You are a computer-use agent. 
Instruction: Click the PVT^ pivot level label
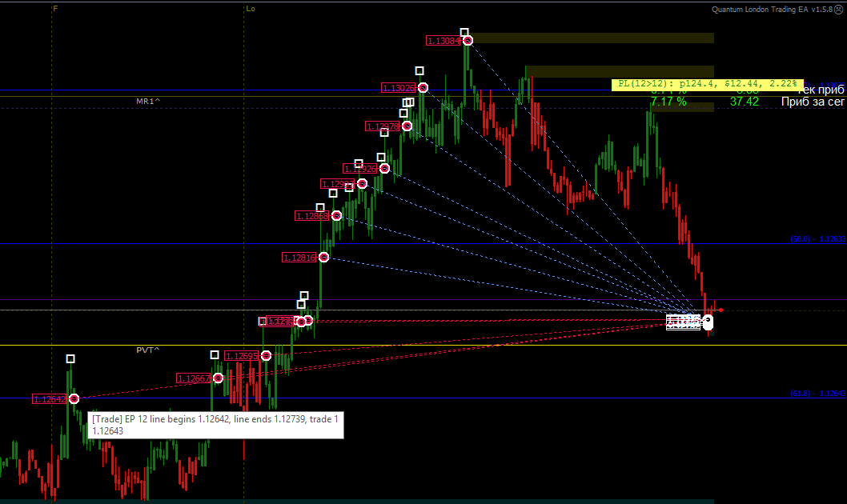pyautogui.click(x=148, y=350)
